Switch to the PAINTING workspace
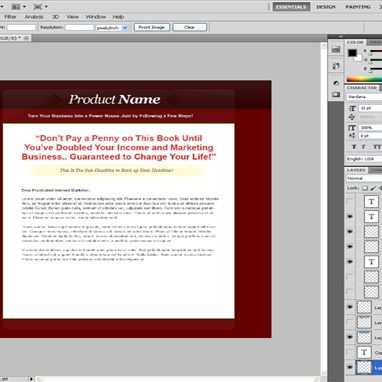 point(358,7)
